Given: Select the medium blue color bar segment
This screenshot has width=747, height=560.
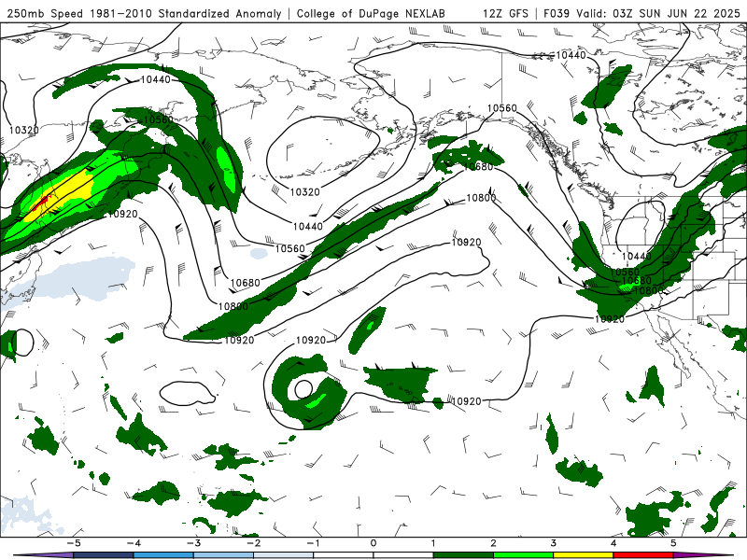Looking at the screenshot, I should 163,555.
